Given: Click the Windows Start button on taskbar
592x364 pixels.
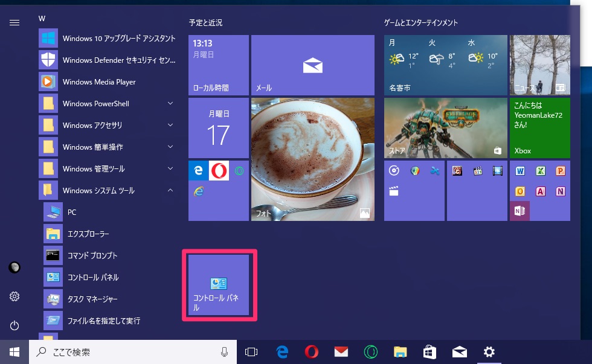Looking at the screenshot, I should (14, 352).
